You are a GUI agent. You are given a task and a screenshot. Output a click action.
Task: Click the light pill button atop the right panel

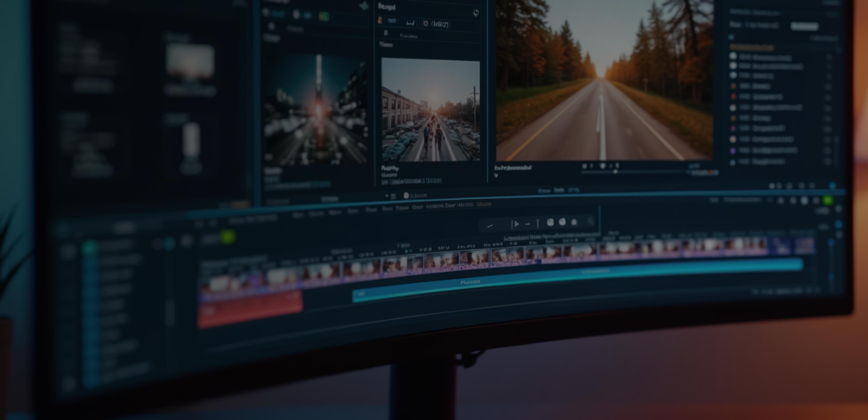[x=804, y=26]
